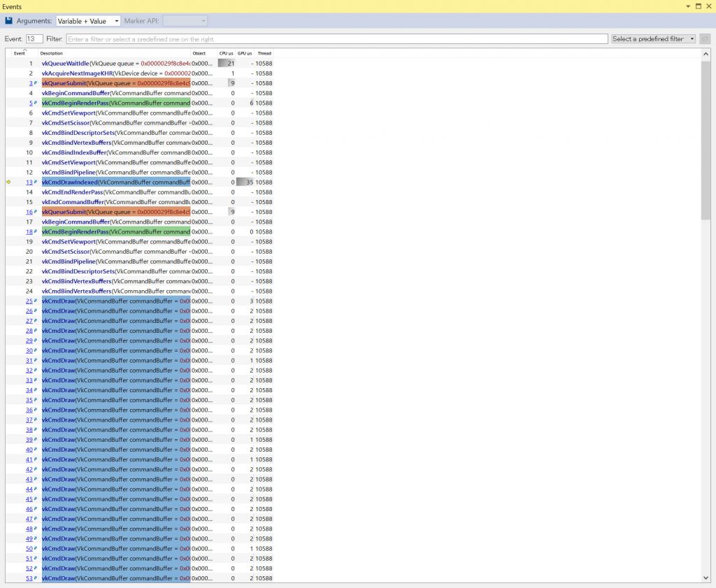Image resolution: width=716 pixels, height=588 pixels.
Task: Sort by the GPU us column header
Action: coord(245,53)
